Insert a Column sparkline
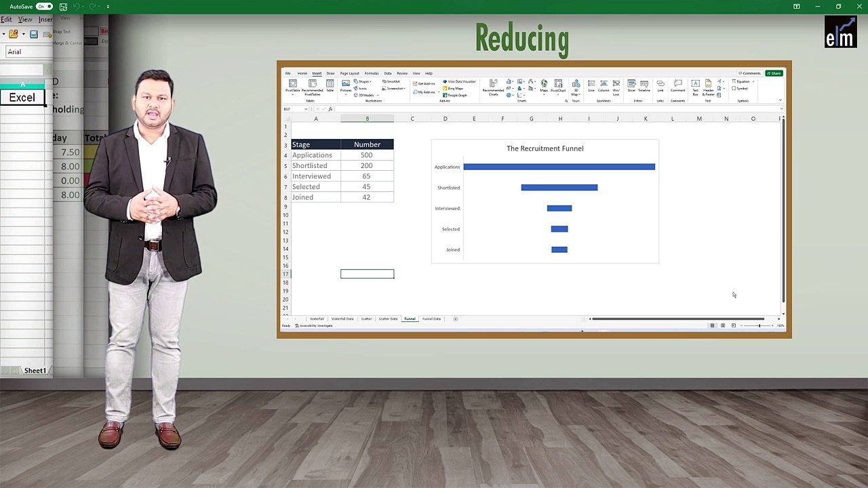The image size is (868, 488). coord(604,86)
